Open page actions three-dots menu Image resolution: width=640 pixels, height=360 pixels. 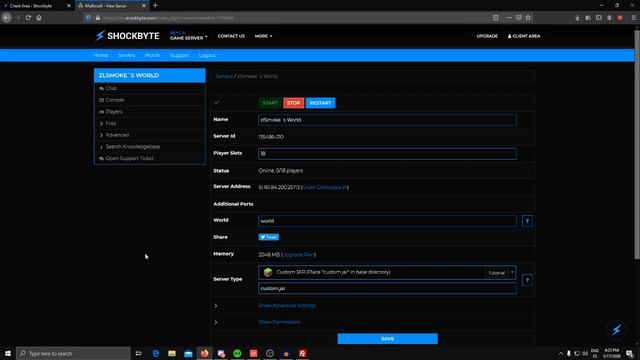coord(509,18)
